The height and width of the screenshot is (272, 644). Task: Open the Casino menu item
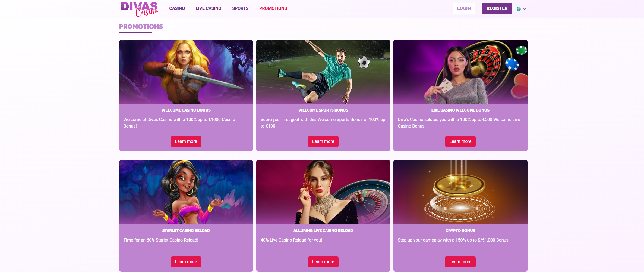177,8
